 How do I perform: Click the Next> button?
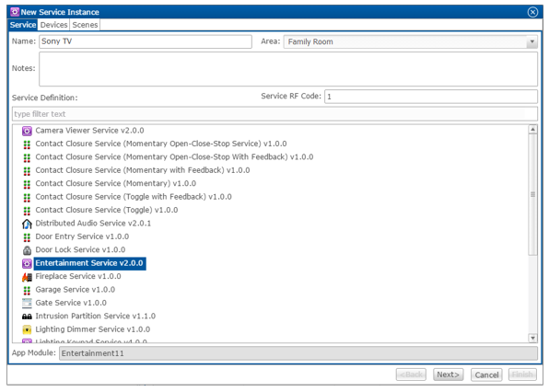click(x=448, y=375)
